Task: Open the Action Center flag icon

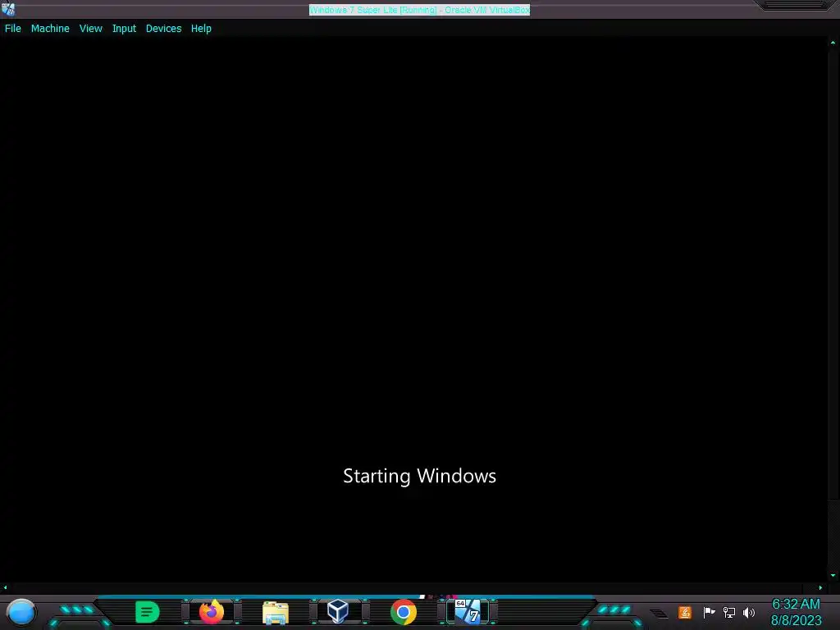Action: [709, 612]
